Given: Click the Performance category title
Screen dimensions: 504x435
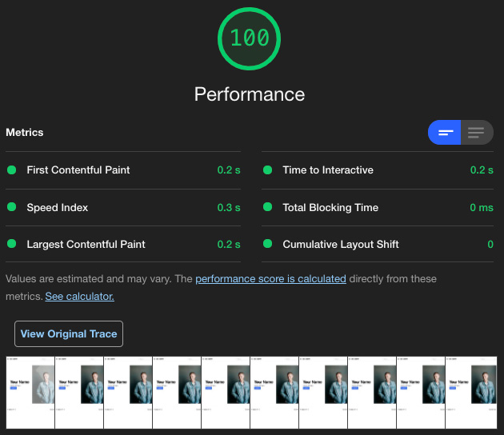Looking at the screenshot, I should point(250,94).
